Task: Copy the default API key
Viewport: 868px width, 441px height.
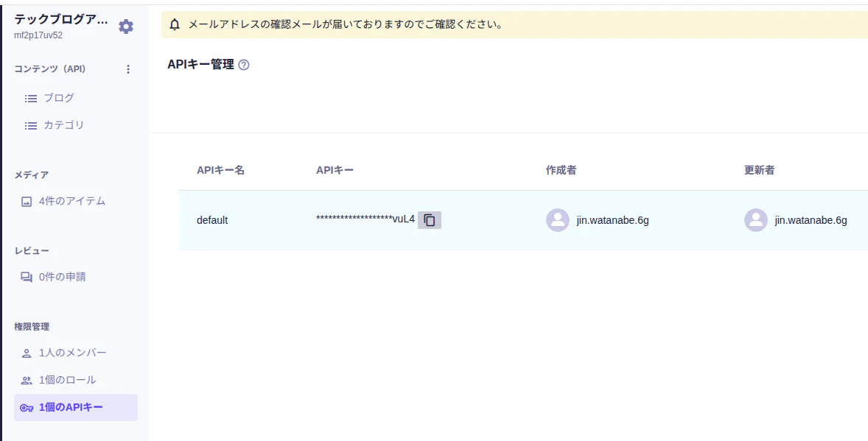Action: click(430, 219)
